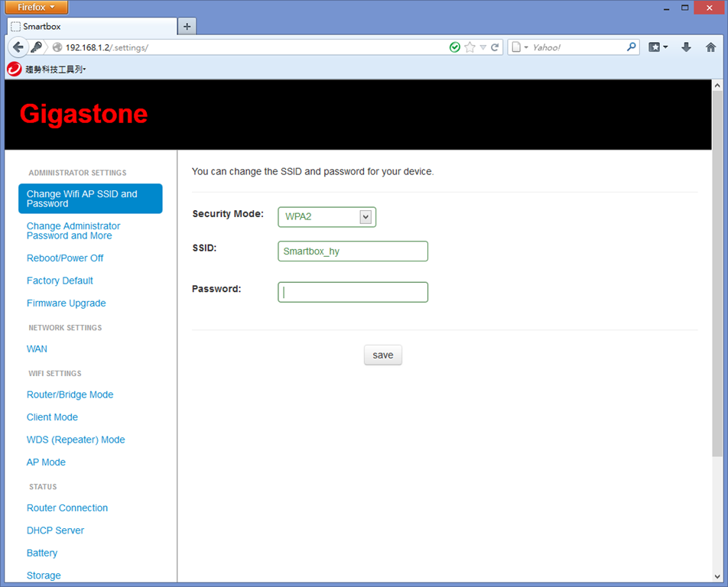The height and width of the screenshot is (587, 728).
Task: Go to the home page icon
Action: coord(710,47)
